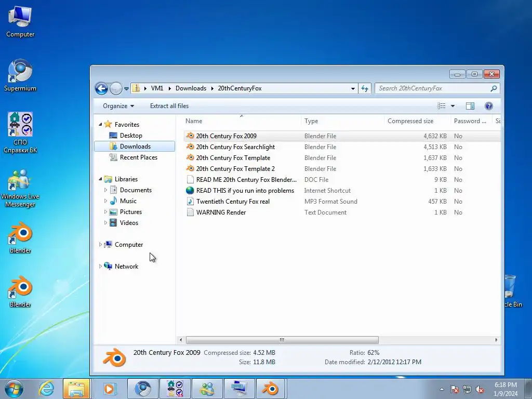
Task: Select the 20th Century Fox Template 2 file
Action: 235,169
